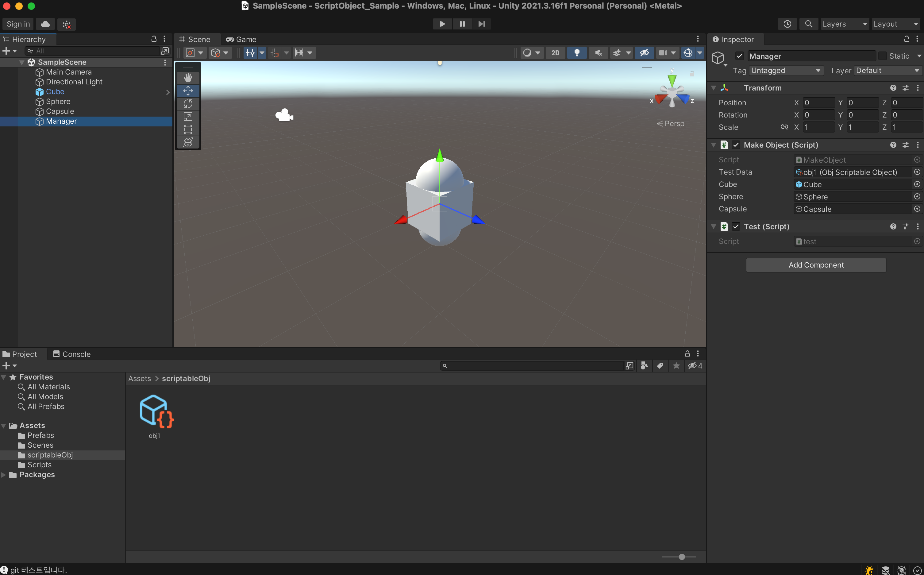This screenshot has width=924, height=575.
Task: Select the Rotate tool
Action: point(188,103)
